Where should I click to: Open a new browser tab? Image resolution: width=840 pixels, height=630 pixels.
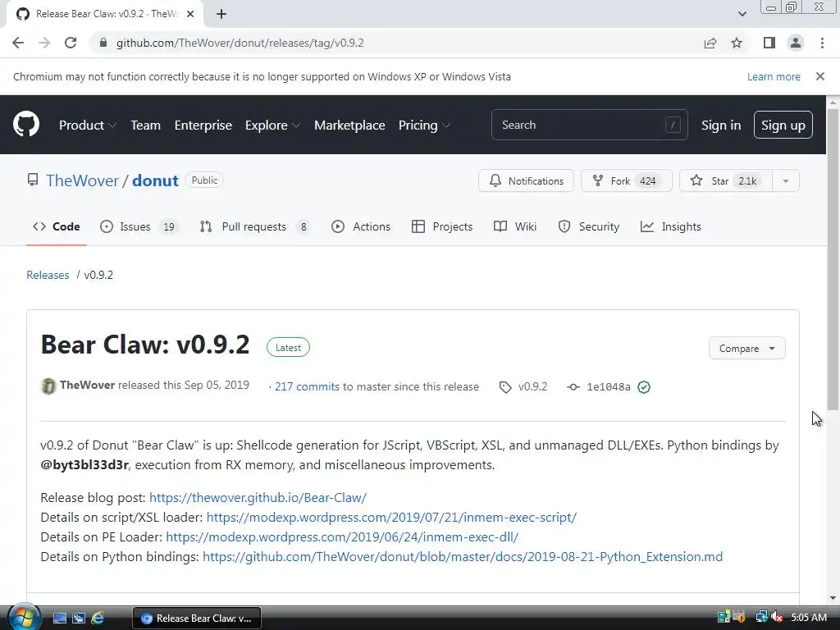tap(221, 14)
